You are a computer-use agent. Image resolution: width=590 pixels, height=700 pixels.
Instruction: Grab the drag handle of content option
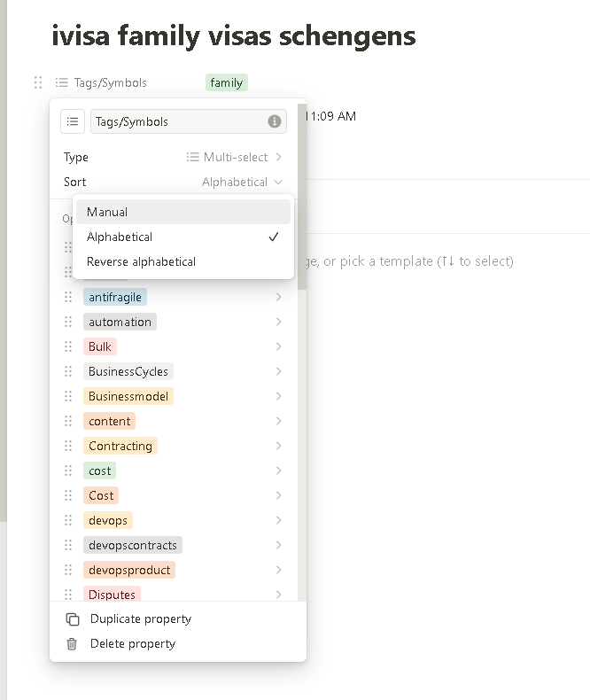tap(68, 421)
